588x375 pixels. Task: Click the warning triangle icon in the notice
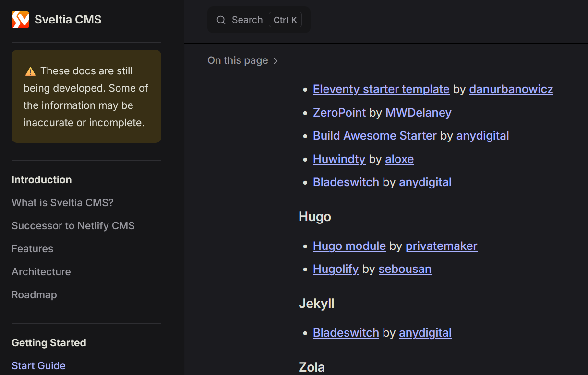tap(30, 71)
